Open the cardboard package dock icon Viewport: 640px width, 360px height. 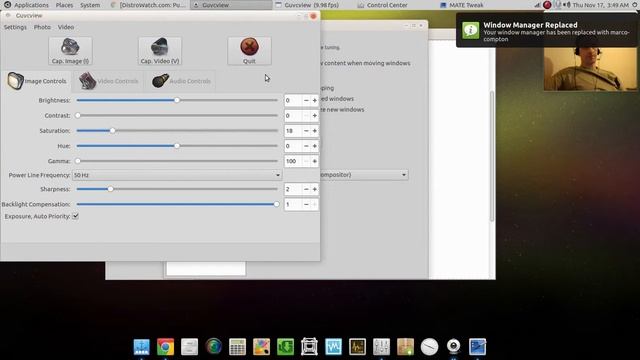point(405,347)
